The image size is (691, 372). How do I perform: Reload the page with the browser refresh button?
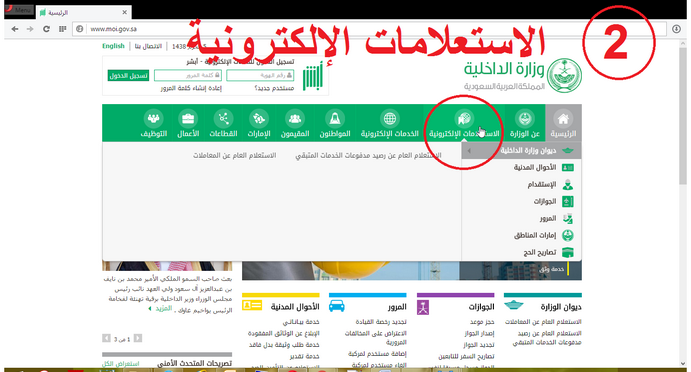tap(46, 29)
